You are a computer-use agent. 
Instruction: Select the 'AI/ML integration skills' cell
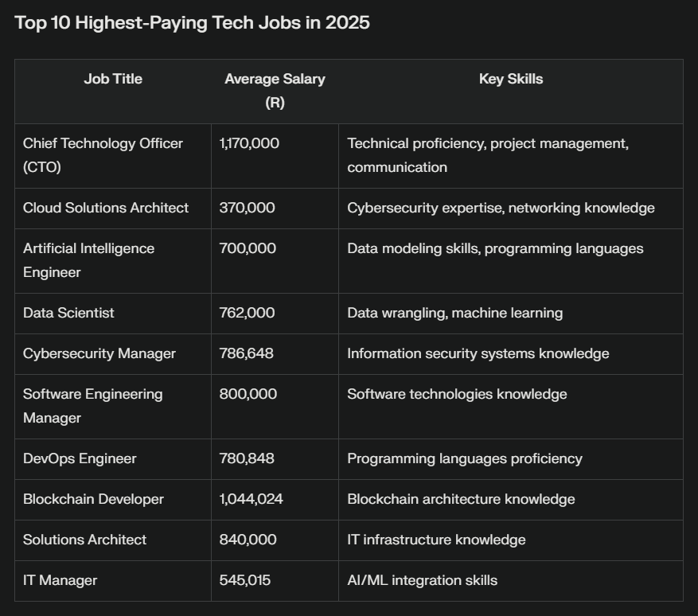click(x=422, y=580)
